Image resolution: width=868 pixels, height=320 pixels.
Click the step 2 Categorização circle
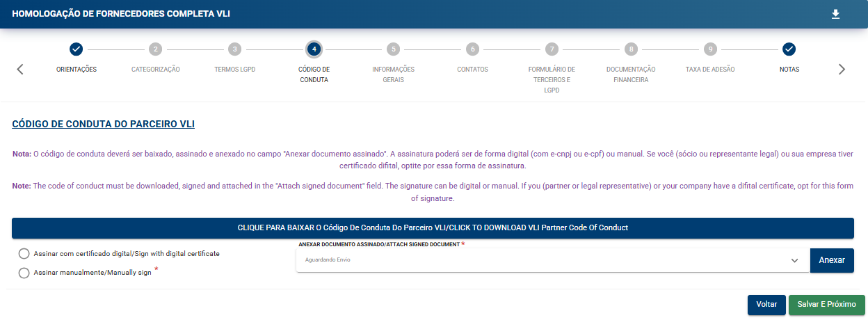[156, 49]
